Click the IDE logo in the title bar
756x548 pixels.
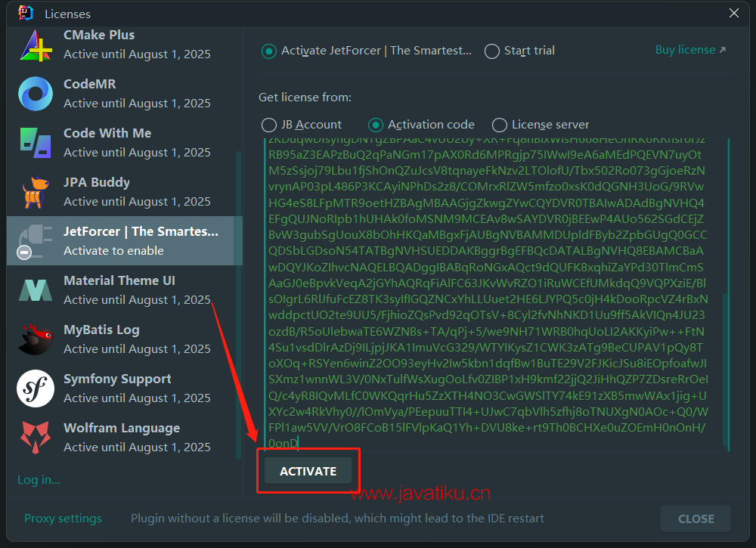pyautogui.click(x=26, y=13)
